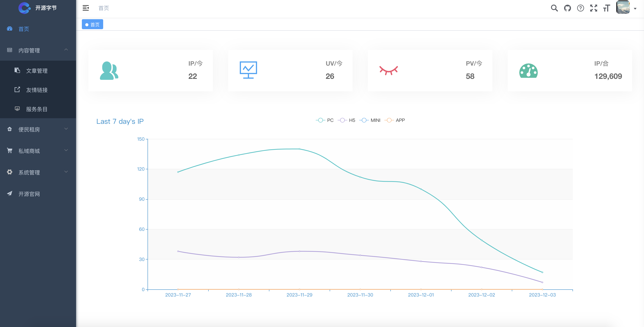Screen dimensions: 644x327
Task: Click PC data point on 2023-11-29
Action: point(300,149)
